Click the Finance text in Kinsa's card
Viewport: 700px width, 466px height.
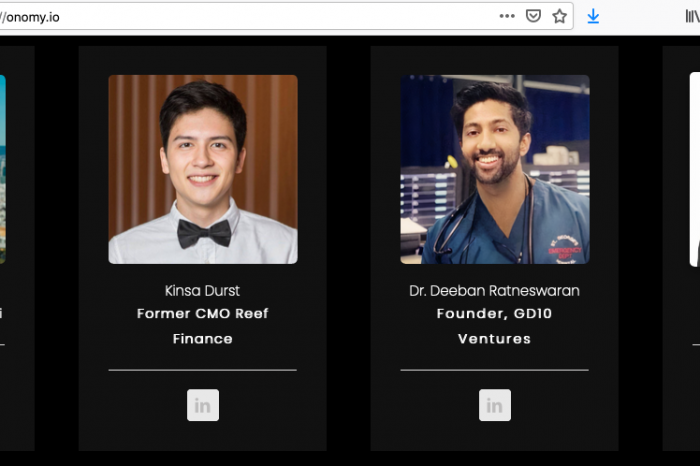point(202,339)
